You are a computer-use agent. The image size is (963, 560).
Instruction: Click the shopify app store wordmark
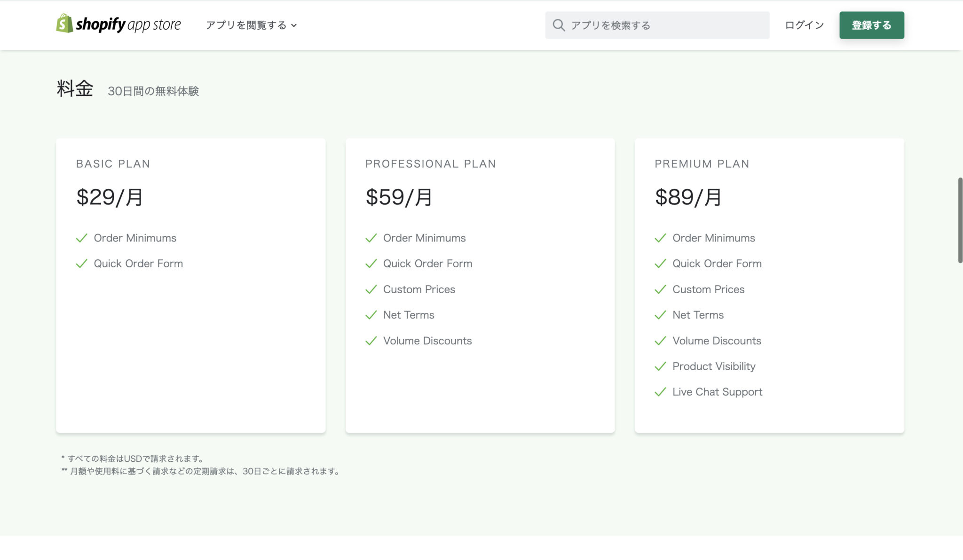[128, 24]
